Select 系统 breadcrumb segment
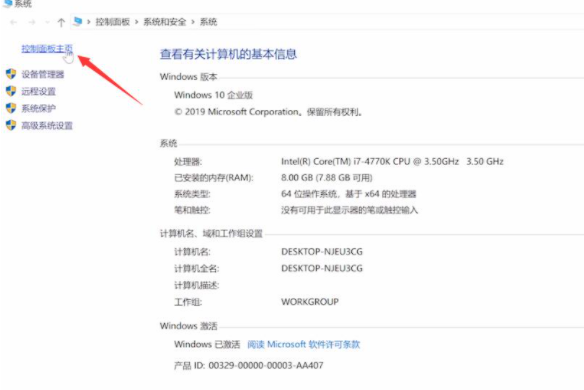Screen dimensions: 584x390 tap(208, 22)
